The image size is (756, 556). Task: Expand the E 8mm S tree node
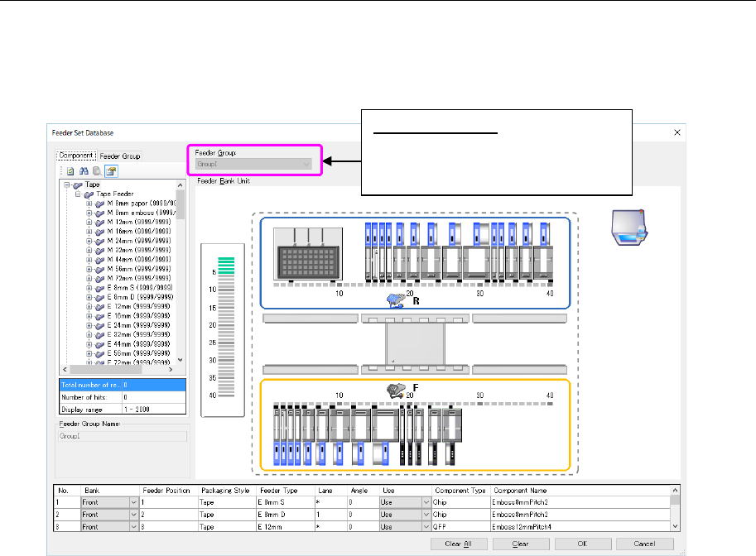click(89, 287)
